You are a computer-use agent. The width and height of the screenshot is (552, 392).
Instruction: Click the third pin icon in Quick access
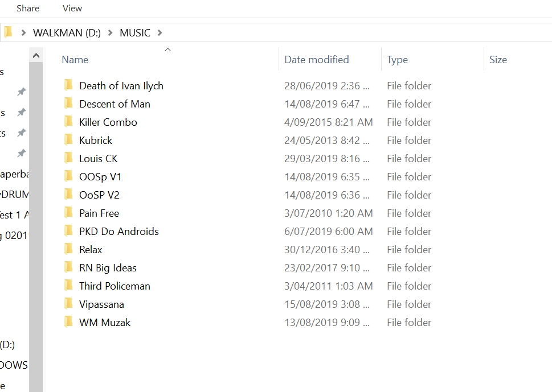click(22, 133)
